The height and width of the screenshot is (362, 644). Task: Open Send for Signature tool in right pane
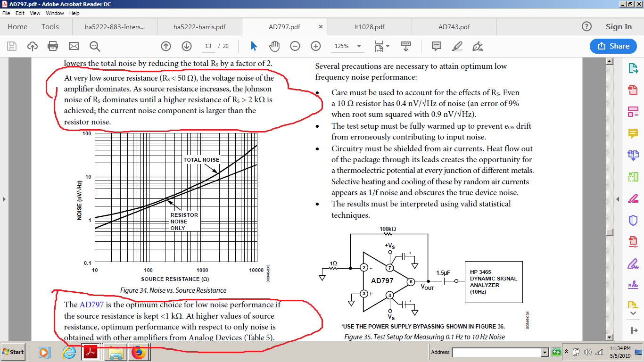pos(633,285)
